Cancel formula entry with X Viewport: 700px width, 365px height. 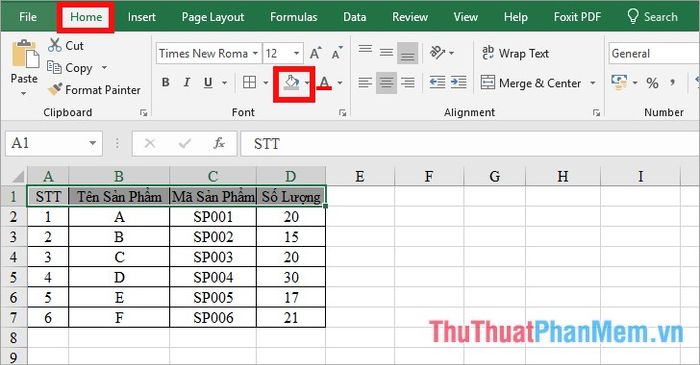(150, 143)
